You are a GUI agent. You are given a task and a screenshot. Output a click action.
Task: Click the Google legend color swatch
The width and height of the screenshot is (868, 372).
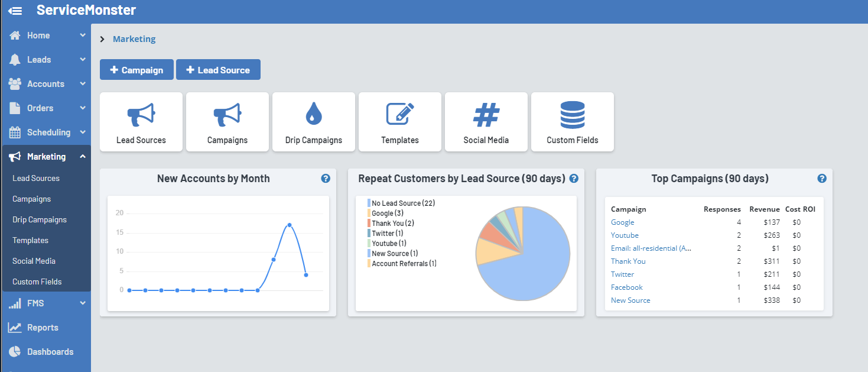point(369,214)
